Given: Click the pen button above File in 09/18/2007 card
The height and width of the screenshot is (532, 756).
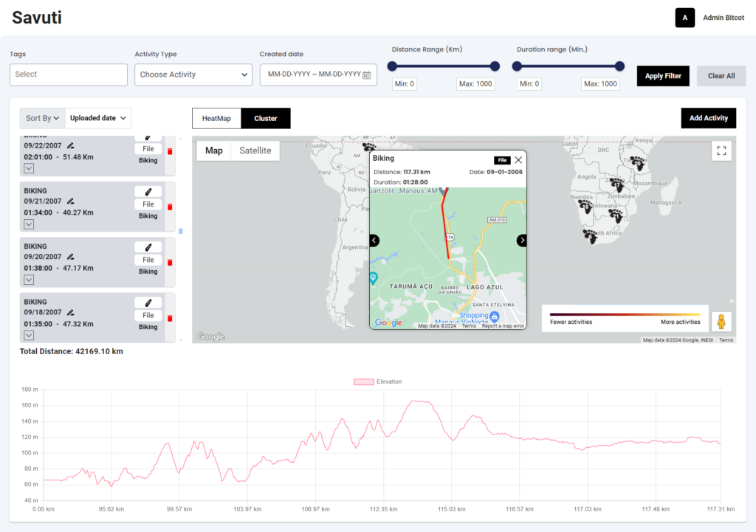Looking at the screenshot, I should [x=148, y=303].
